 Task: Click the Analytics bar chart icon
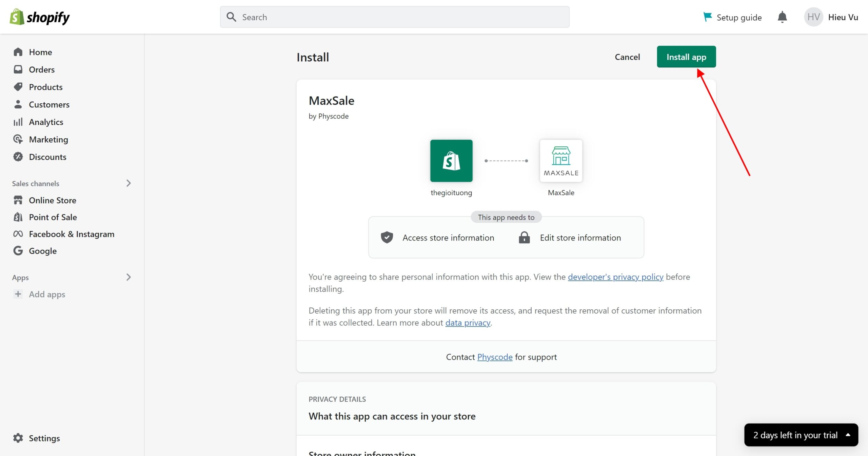(x=18, y=122)
